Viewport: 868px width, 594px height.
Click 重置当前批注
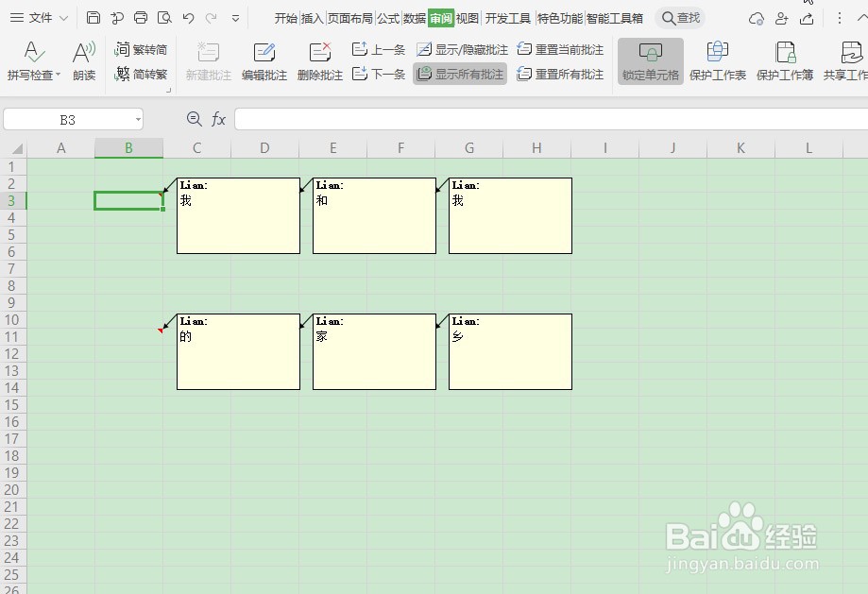560,49
